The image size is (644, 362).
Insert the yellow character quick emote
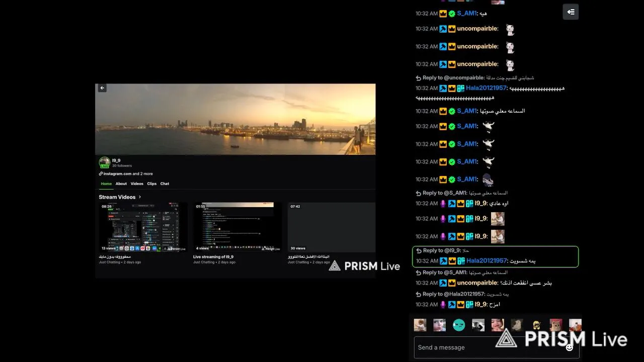[536, 325]
